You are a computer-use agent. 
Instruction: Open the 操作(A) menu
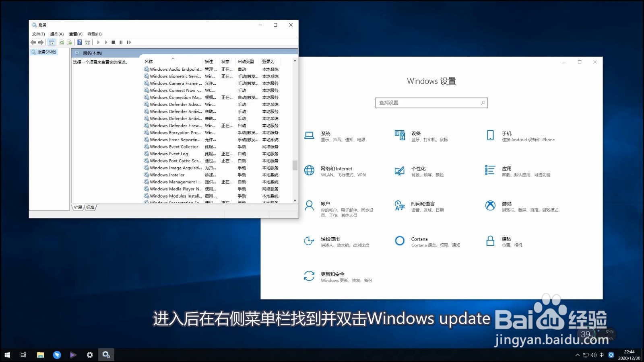57,34
